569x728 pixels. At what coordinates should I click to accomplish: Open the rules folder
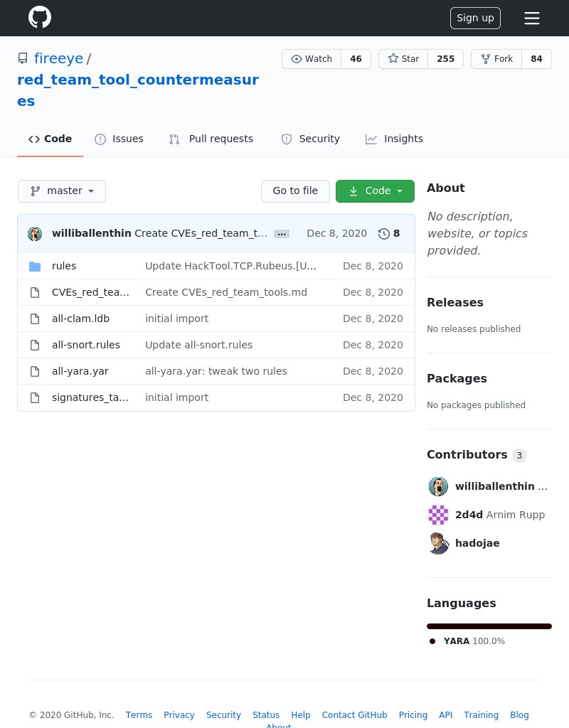(64, 266)
